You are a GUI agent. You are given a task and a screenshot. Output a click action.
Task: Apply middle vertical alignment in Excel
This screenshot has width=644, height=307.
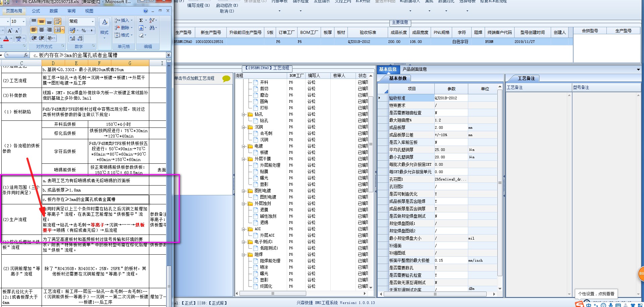tap(42, 21)
